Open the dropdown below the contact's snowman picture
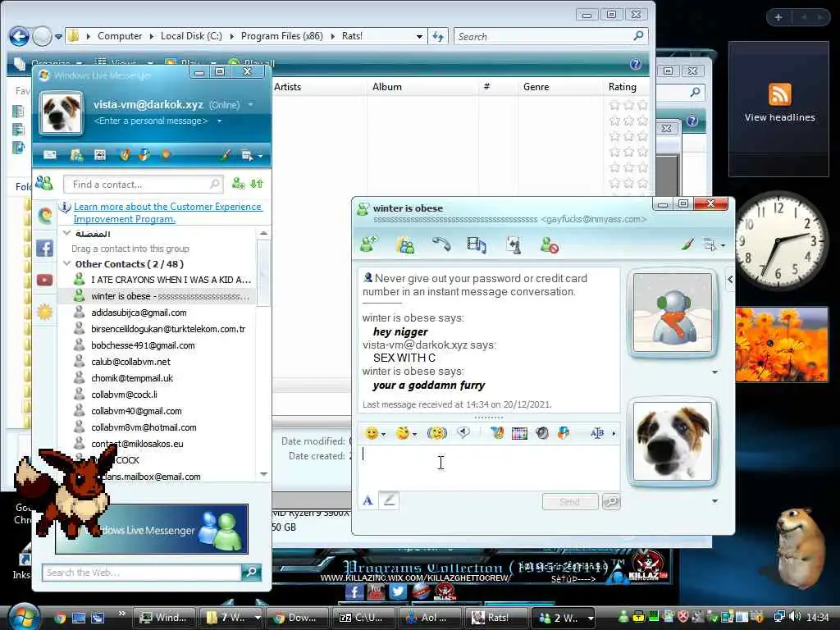This screenshot has width=840, height=630. pyautogui.click(x=714, y=372)
